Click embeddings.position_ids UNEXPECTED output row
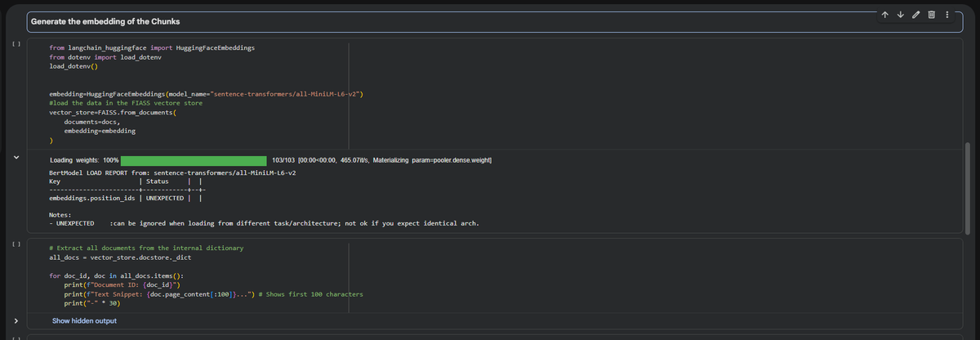This screenshot has height=340, width=980. click(x=126, y=198)
